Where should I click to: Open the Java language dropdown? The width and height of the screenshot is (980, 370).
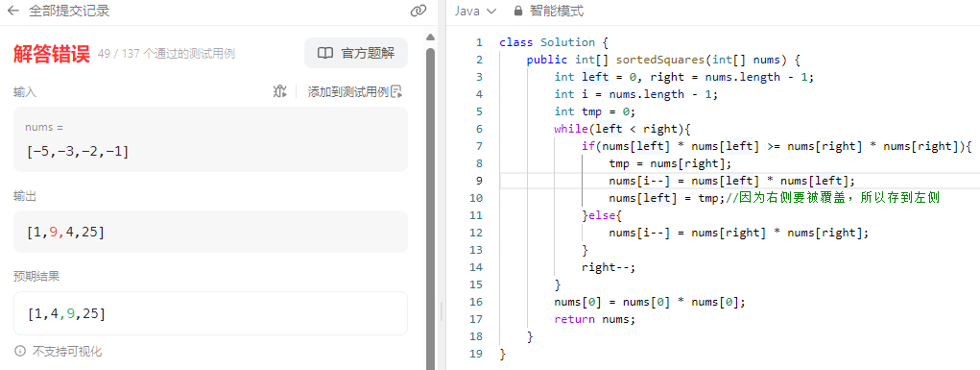click(475, 11)
